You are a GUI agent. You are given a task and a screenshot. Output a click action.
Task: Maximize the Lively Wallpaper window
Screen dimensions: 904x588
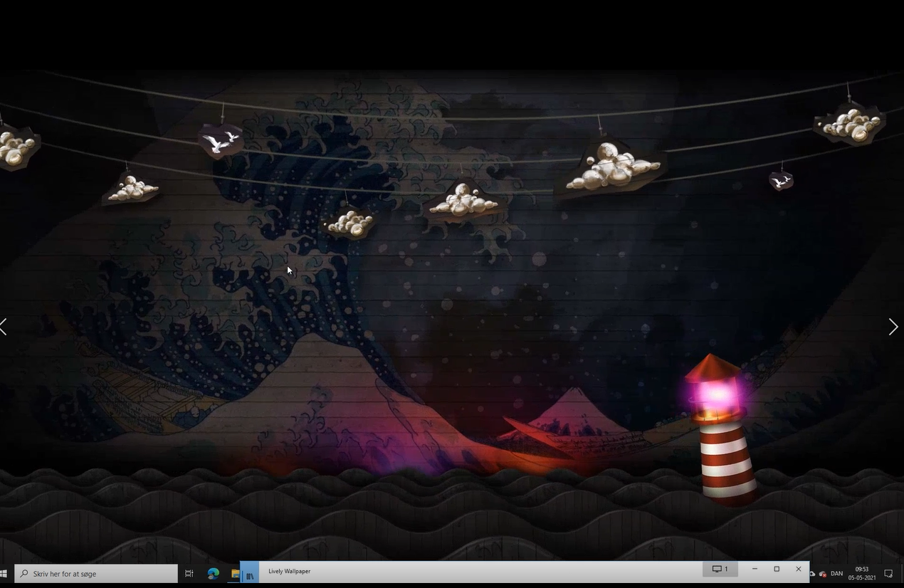point(777,569)
